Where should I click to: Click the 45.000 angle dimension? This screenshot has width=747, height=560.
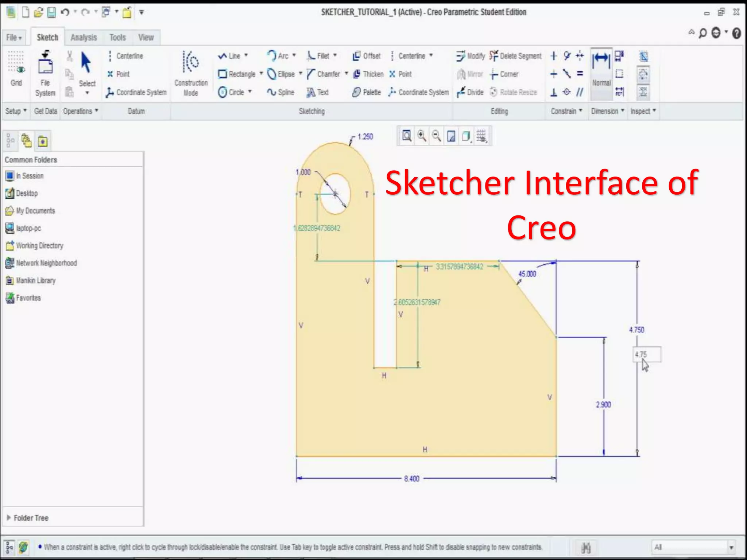pos(527,273)
